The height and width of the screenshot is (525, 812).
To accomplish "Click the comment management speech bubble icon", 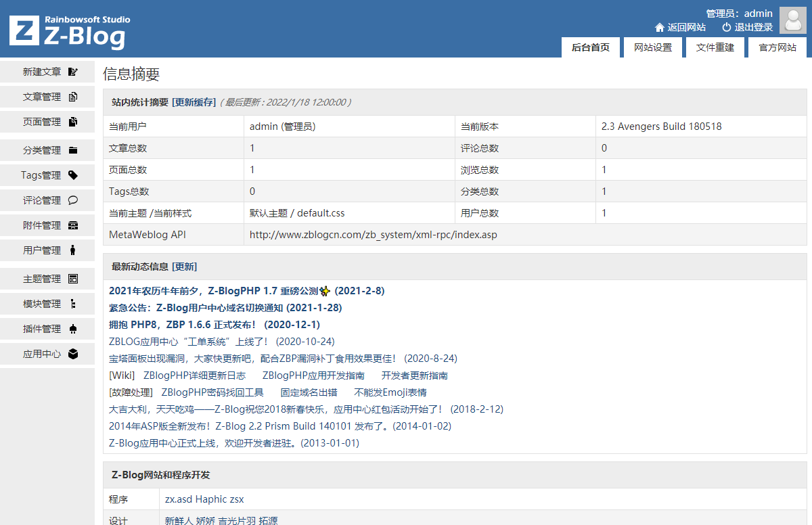I will (x=73, y=200).
